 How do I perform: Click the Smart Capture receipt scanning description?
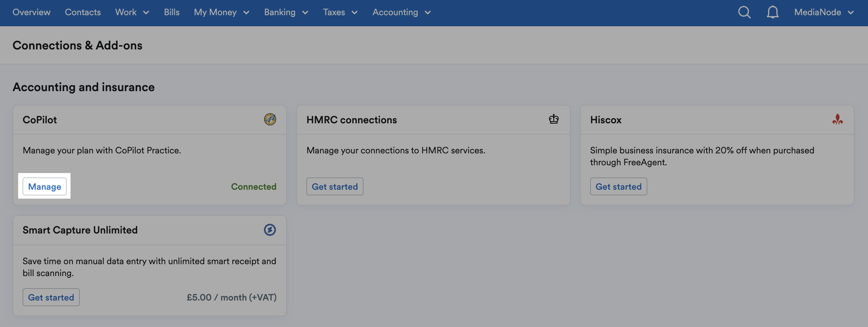point(149,267)
